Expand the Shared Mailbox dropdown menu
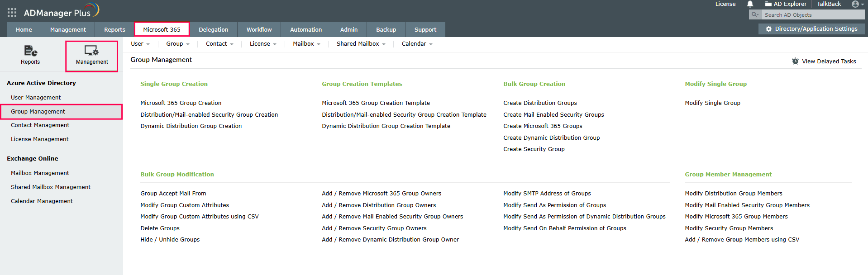The image size is (868, 275). pyautogui.click(x=361, y=44)
